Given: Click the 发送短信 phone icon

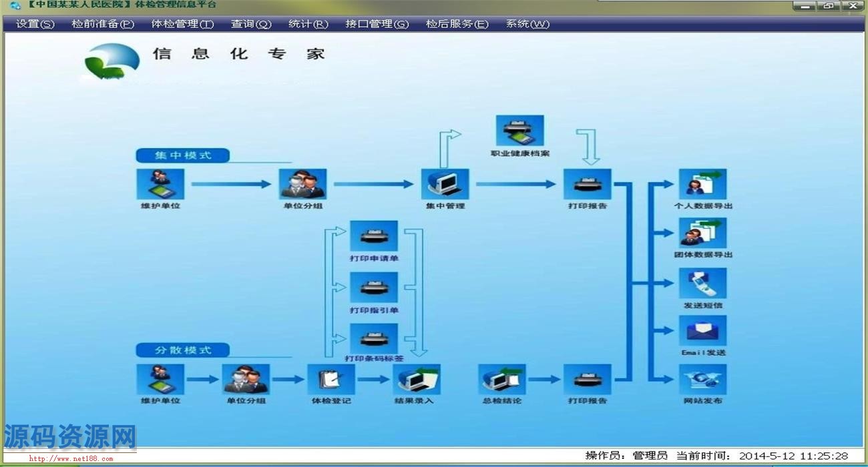Looking at the screenshot, I should (x=702, y=284).
